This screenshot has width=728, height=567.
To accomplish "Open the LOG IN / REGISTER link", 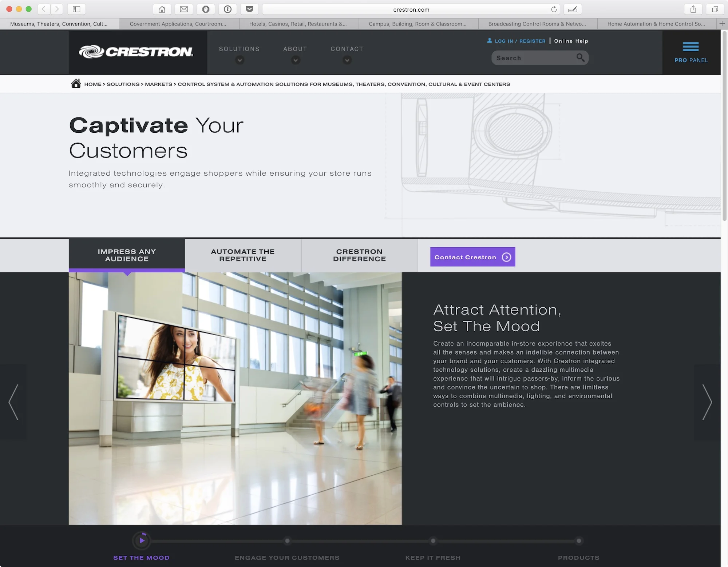I will [x=519, y=41].
